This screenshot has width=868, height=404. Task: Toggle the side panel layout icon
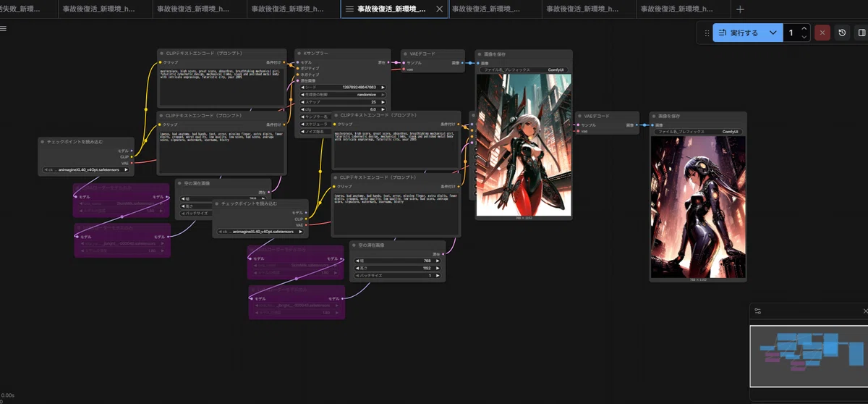click(861, 33)
